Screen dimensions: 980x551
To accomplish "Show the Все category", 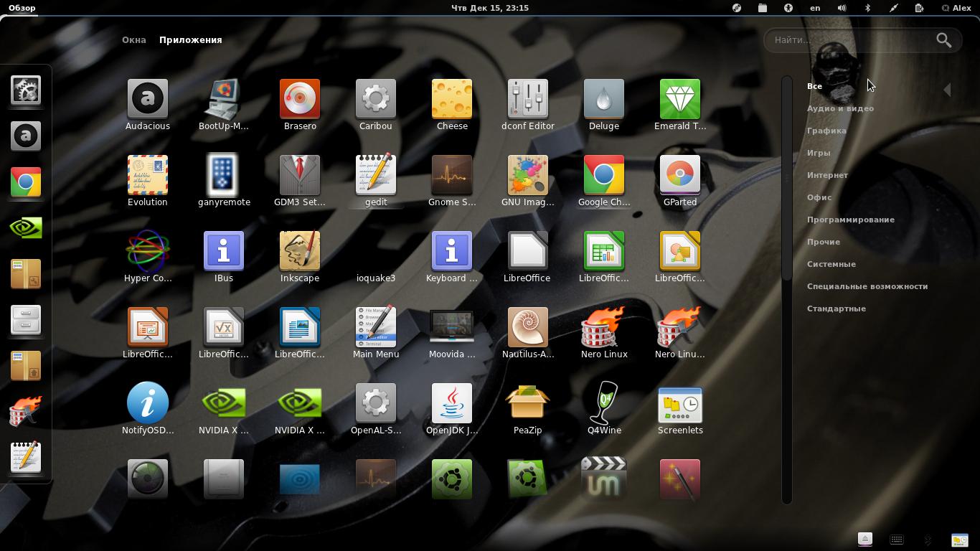I will (814, 86).
